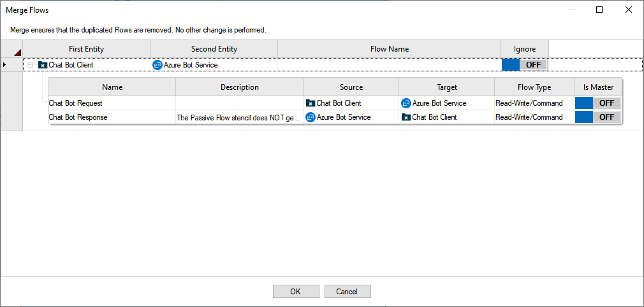Screen dimensions: 644x307
Task: Click 'Azure Bot Service' text in Chat Bot Request target
Action: (439, 103)
